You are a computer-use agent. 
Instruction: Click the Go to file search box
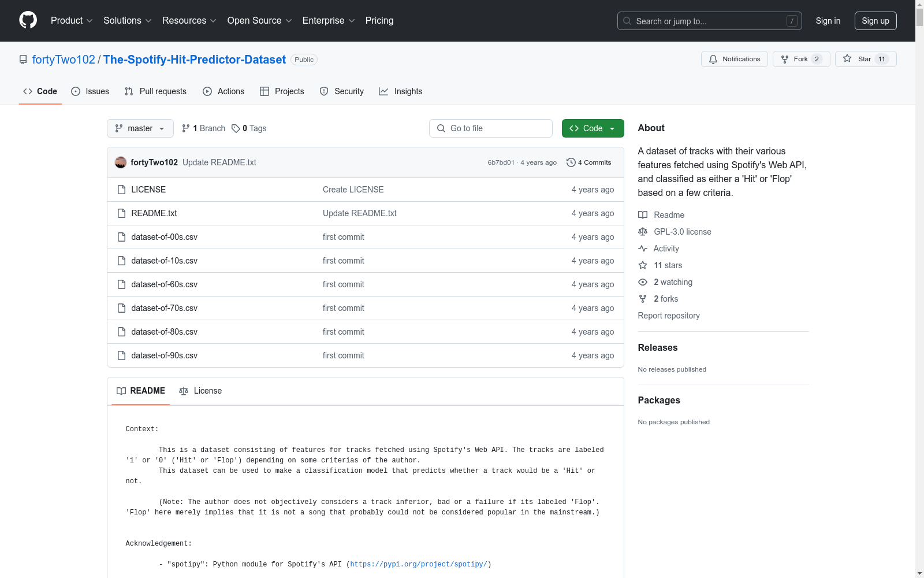491,128
